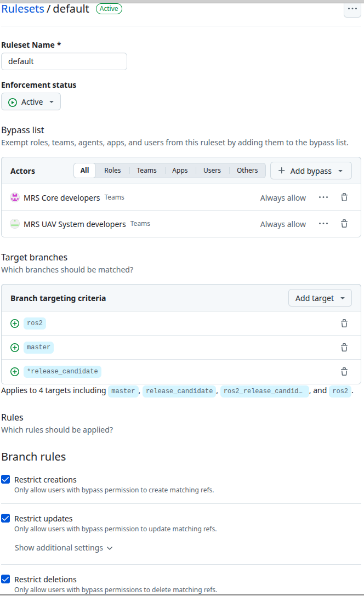Select the Roles actors filter tab
The width and height of the screenshot is (364, 596).
click(112, 171)
